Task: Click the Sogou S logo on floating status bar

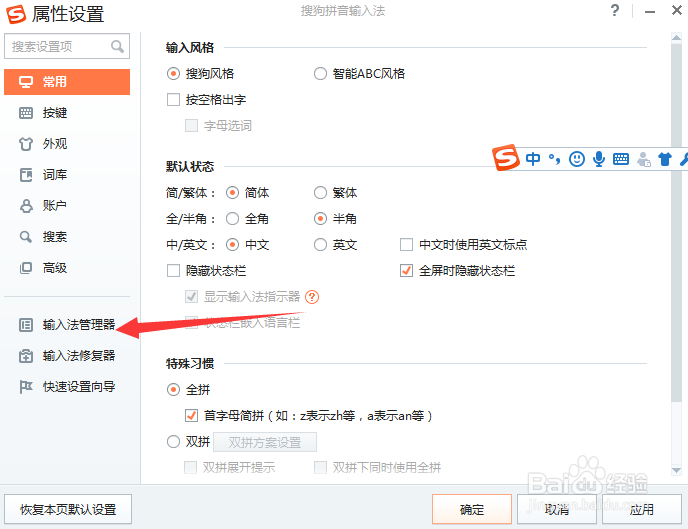Action: coord(506,157)
